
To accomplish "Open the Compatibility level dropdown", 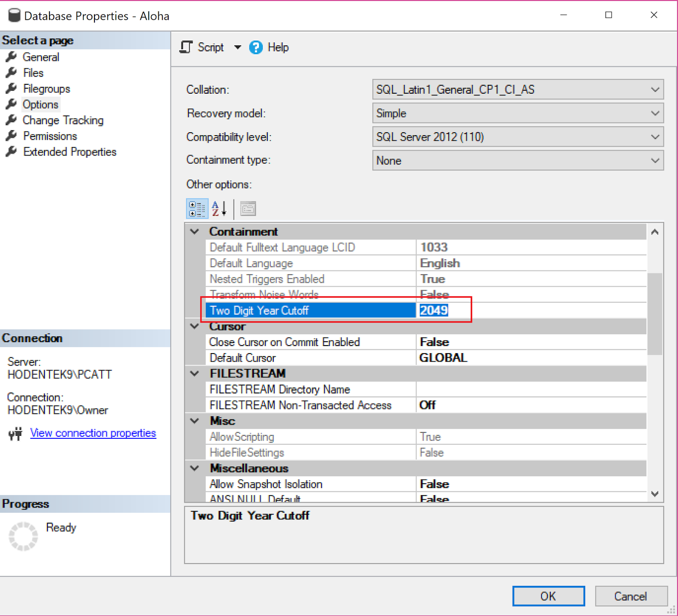I will [655, 137].
